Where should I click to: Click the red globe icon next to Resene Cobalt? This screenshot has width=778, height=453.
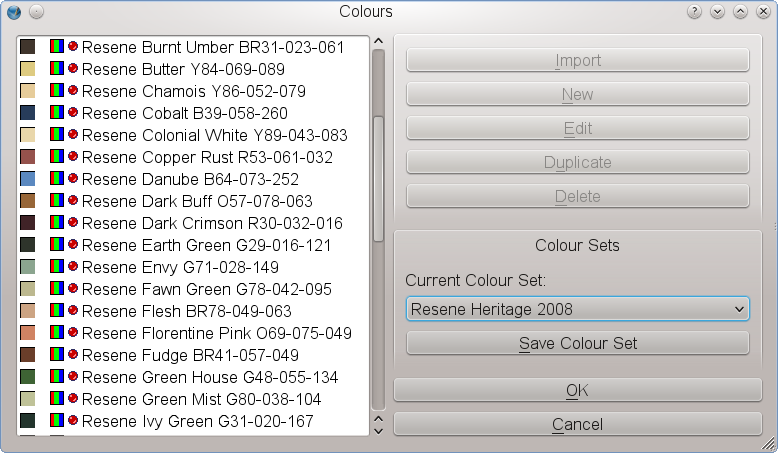pyautogui.click(x=73, y=113)
